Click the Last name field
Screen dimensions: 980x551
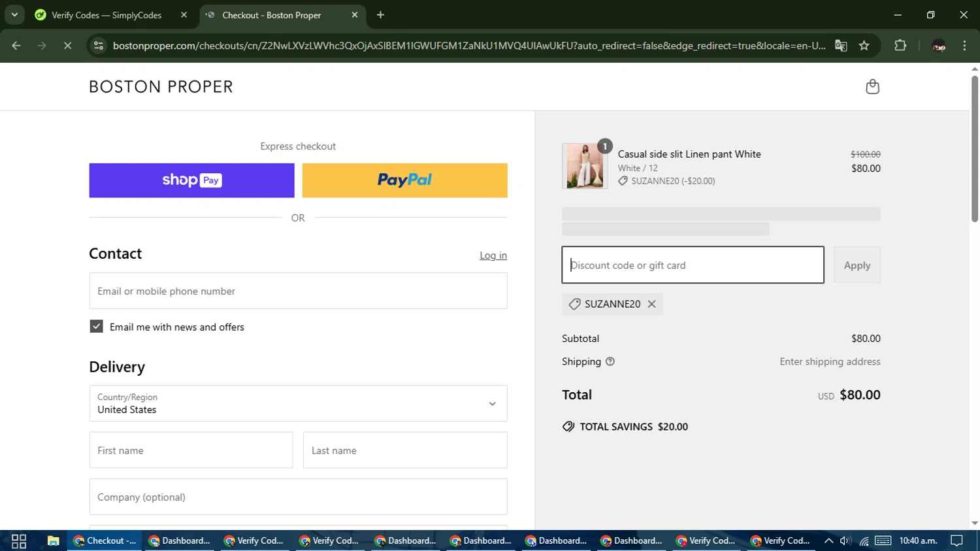[x=405, y=450]
